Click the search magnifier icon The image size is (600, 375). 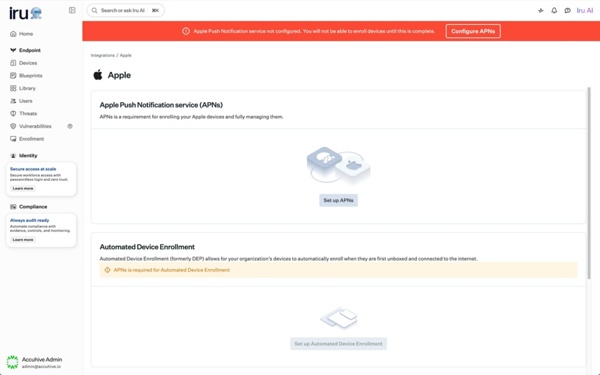[x=95, y=10]
